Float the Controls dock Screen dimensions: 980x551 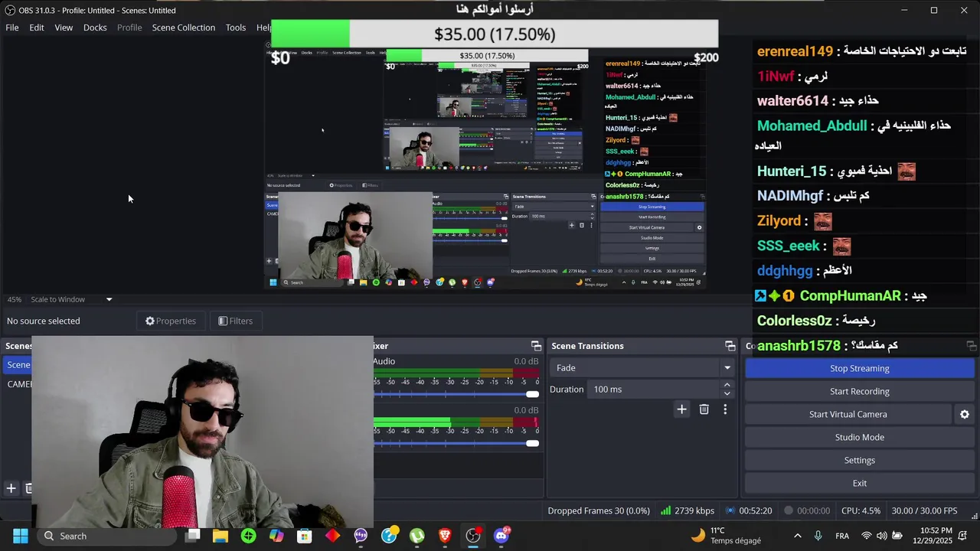tap(972, 346)
